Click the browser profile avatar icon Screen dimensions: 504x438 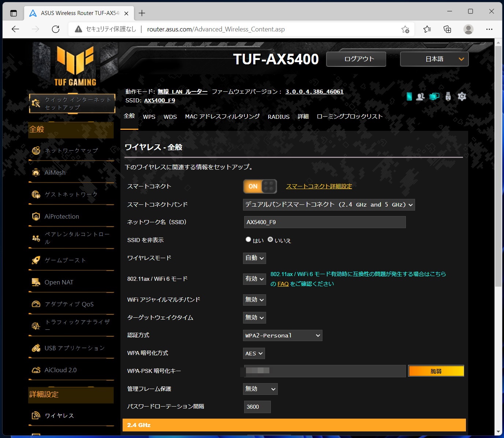(468, 29)
